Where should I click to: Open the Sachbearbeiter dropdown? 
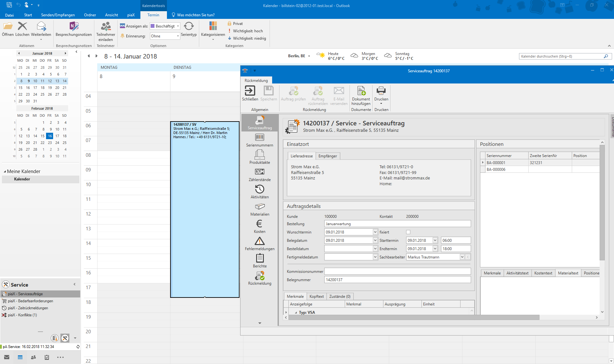tap(462, 257)
